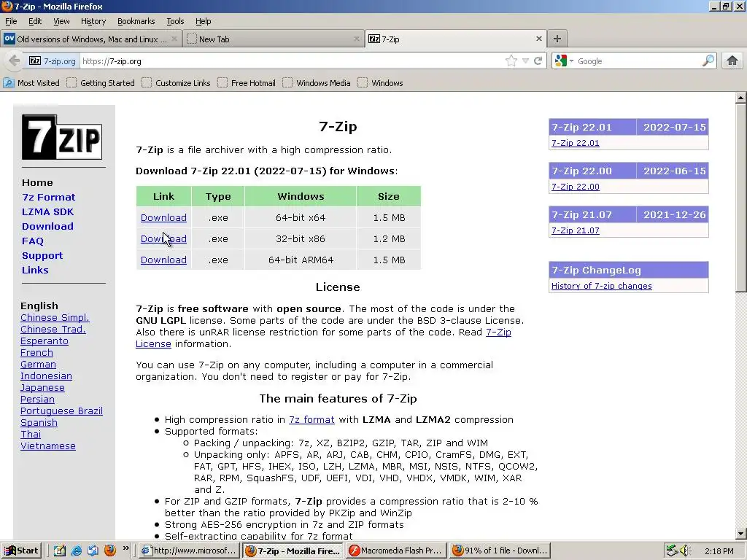Screen dimensions: 747x560
Task: Open Most Visited bookmarks folder
Action: point(31,83)
